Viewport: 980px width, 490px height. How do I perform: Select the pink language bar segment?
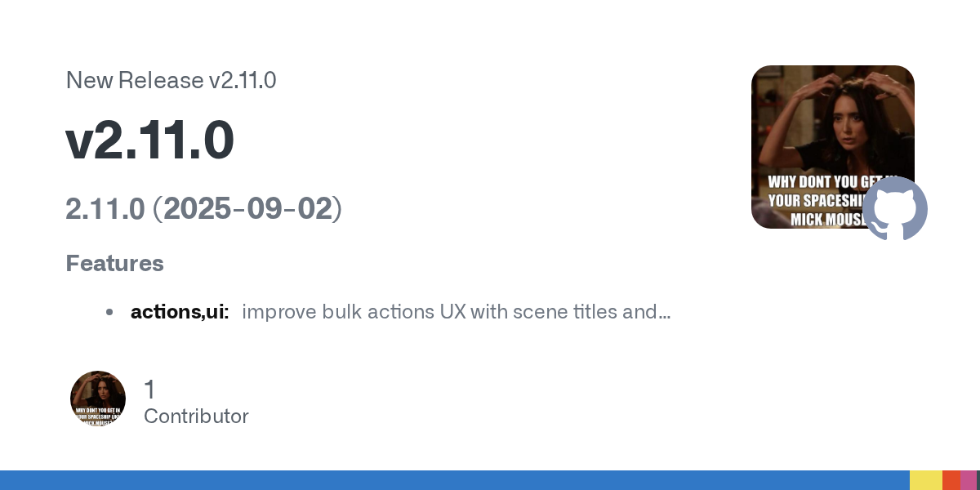coord(968,480)
